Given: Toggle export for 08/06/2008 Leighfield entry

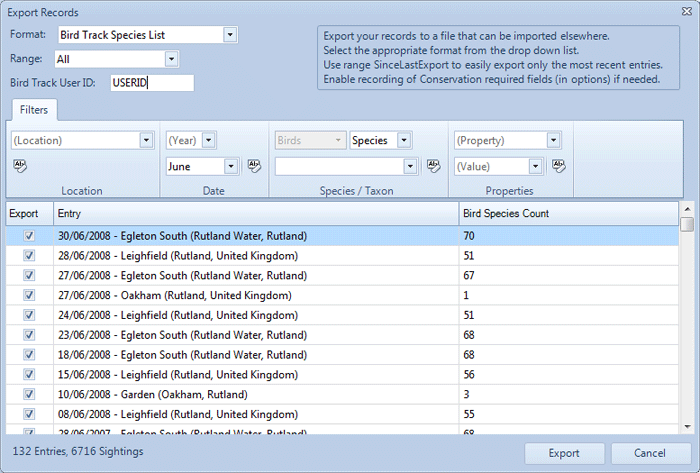Looking at the screenshot, I should click(x=29, y=414).
